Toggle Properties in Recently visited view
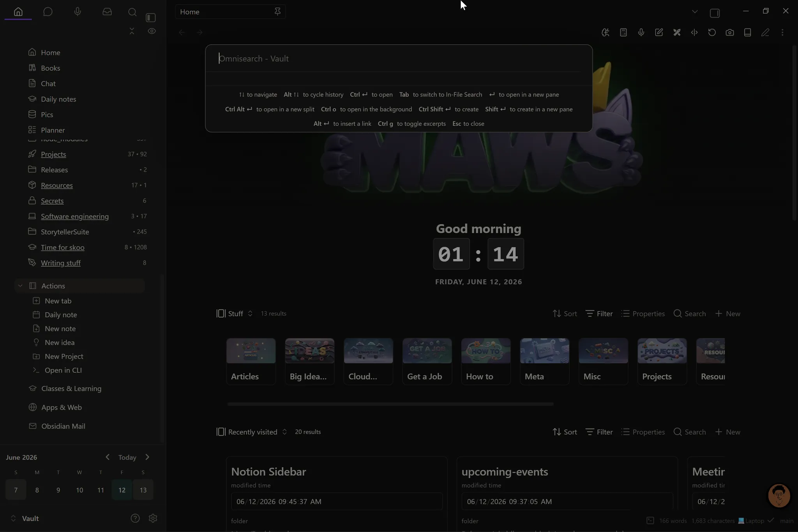The width and height of the screenshot is (798, 532). [643, 432]
